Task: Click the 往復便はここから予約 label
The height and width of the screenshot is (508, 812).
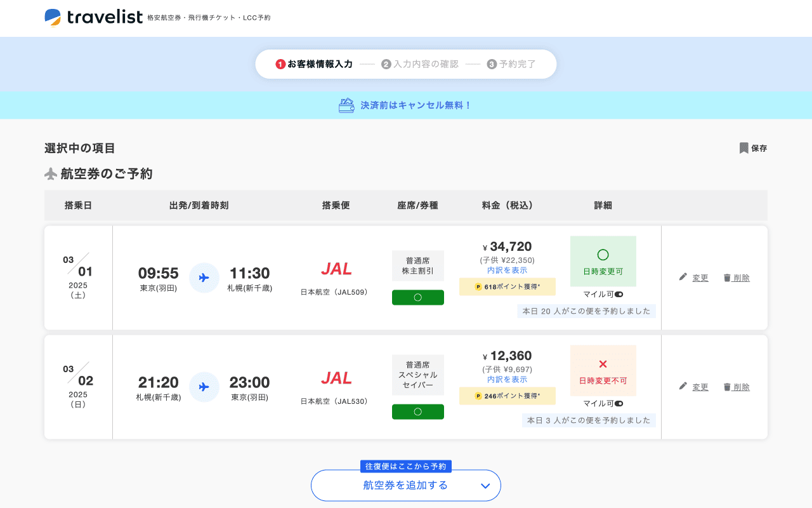Action: (x=406, y=466)
